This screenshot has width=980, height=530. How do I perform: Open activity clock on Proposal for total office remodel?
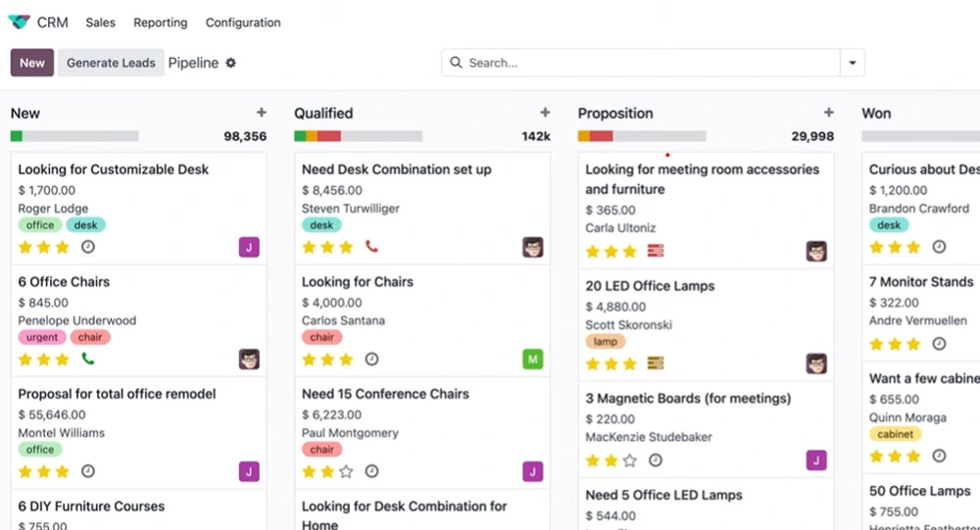click(88, 471)
